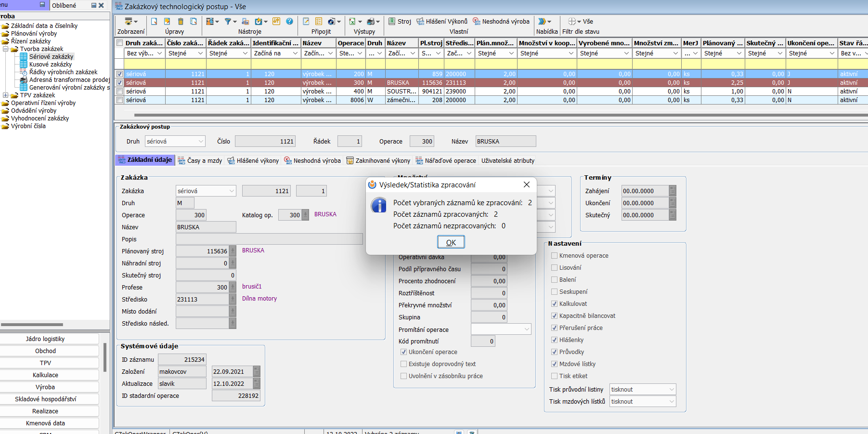Click the trash delete icon in toolbar
Image resolution: width=868 pixels, height=434 pixels.
click(x=181, y=21)
